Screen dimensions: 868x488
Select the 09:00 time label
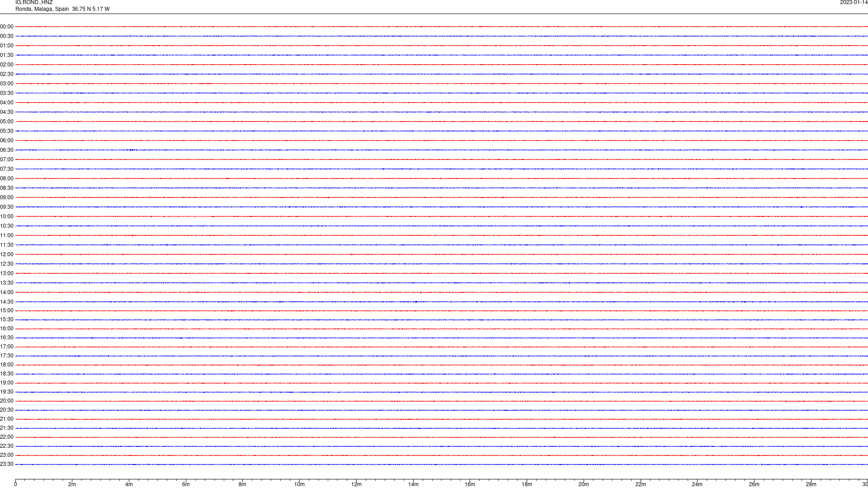tap(7, 197)
